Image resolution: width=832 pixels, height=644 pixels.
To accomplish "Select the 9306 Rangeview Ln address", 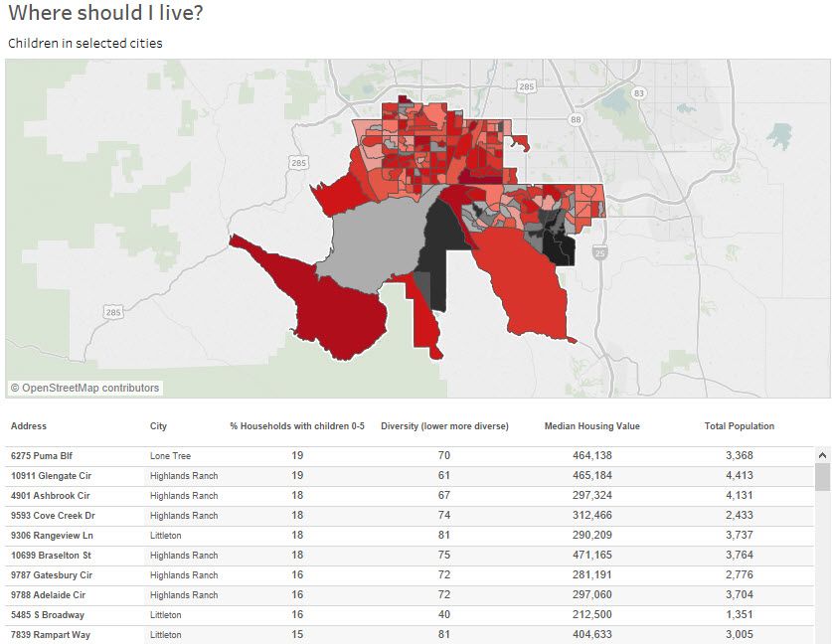I will pyautogui.click(x=52, y=536).
